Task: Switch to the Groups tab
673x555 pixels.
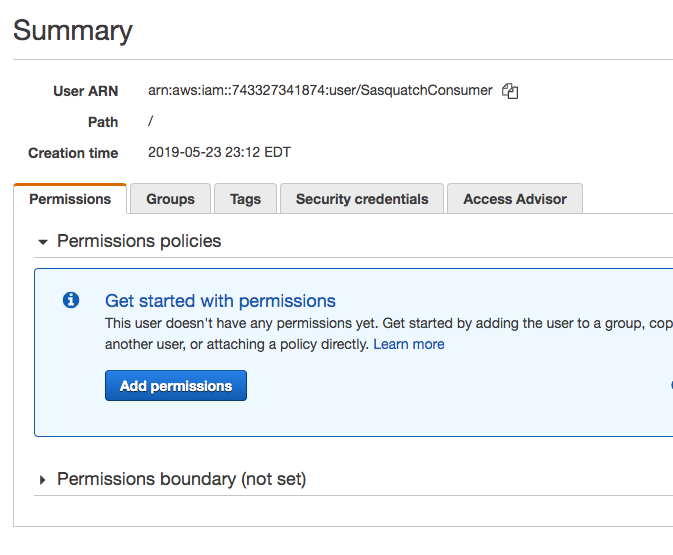Action: [170, 199]
